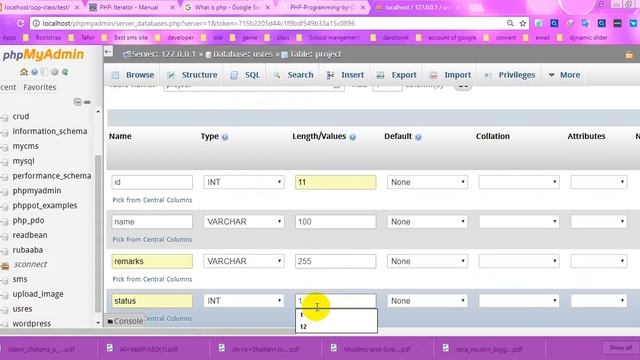
Task: Select the information_schema database
Action: coord(50,131)
